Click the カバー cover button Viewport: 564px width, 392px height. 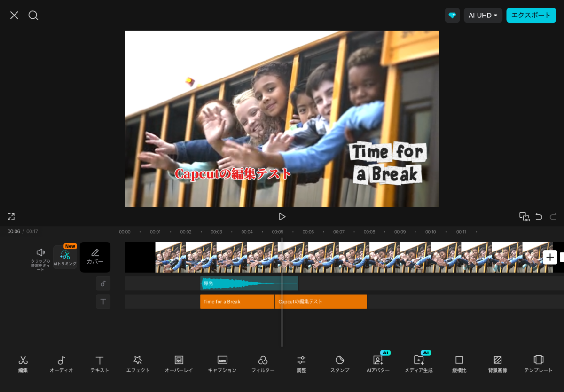[x=95, y=257]
